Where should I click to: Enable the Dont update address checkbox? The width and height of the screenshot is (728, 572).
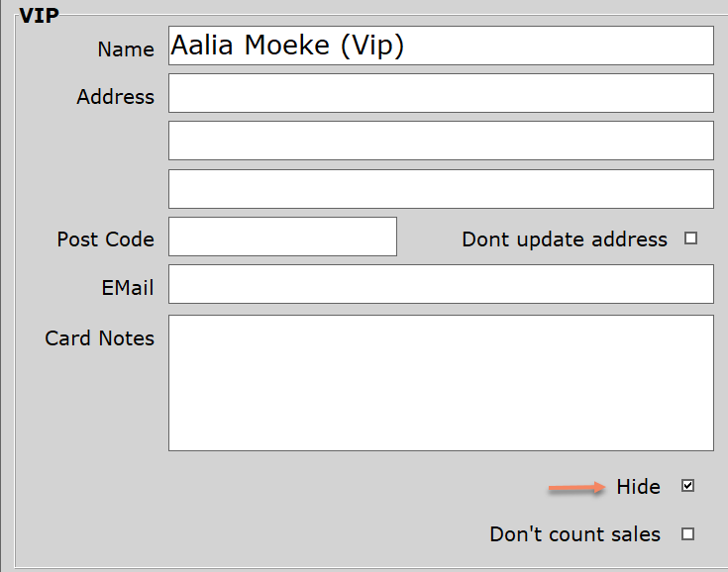pos(691,238)
